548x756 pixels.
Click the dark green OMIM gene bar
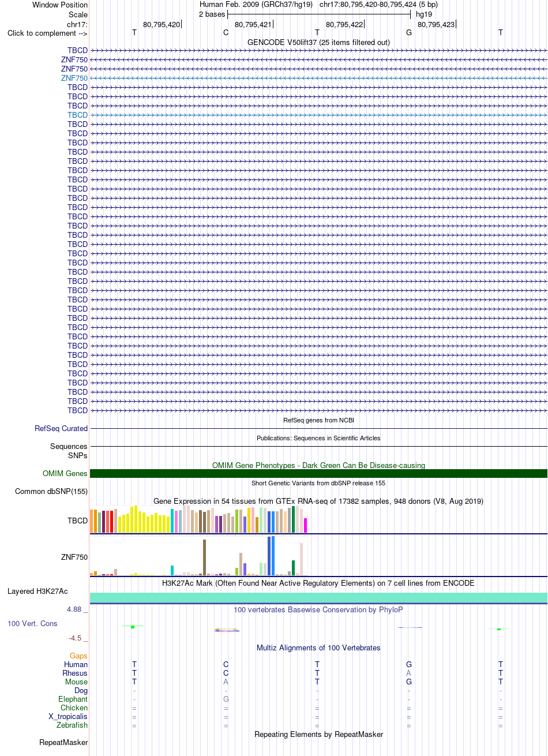pos(318,474)
